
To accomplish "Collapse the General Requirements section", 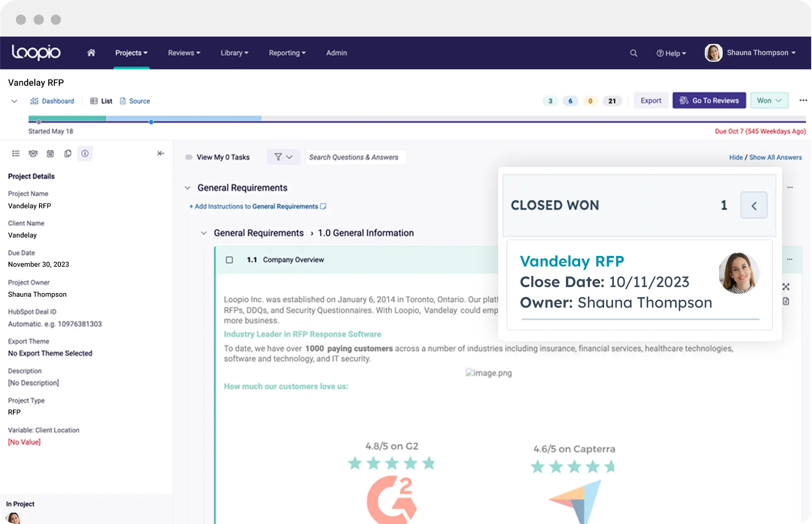I will [x=188, y=188].
